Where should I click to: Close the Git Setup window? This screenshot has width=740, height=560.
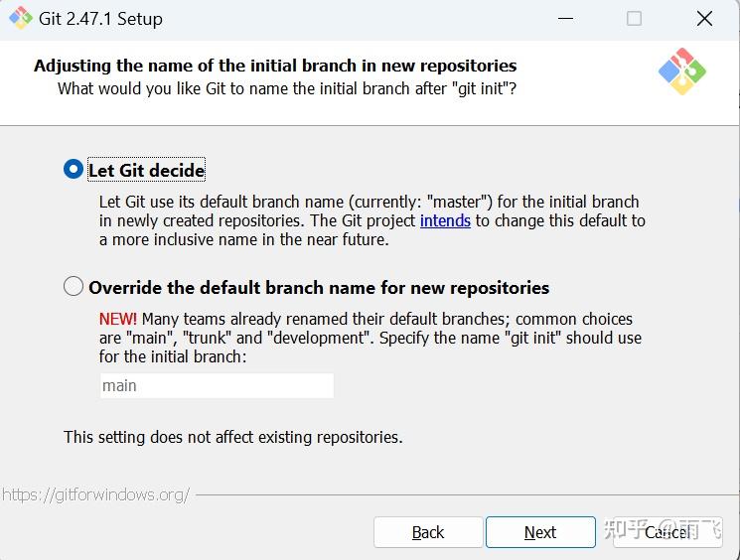coord(704,19)
